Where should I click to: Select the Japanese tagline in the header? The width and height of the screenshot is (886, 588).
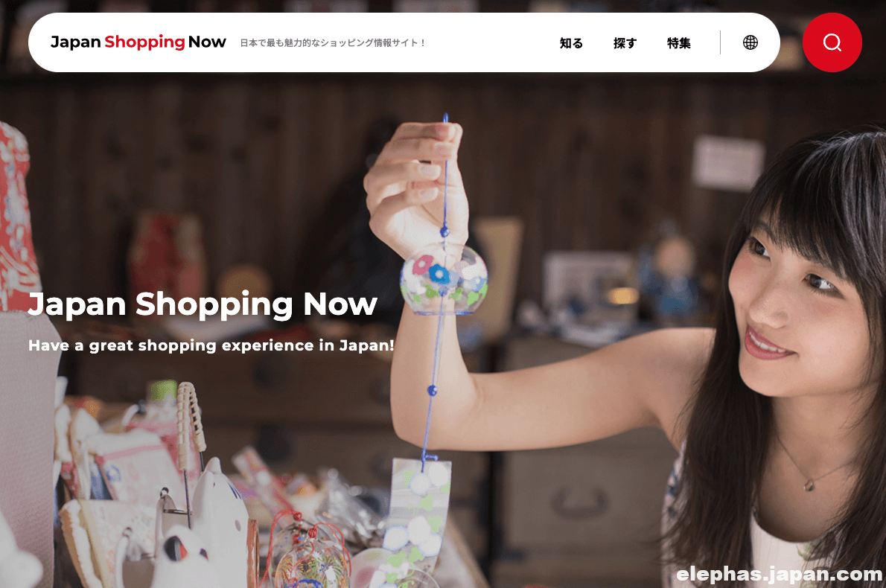(332, 43)
